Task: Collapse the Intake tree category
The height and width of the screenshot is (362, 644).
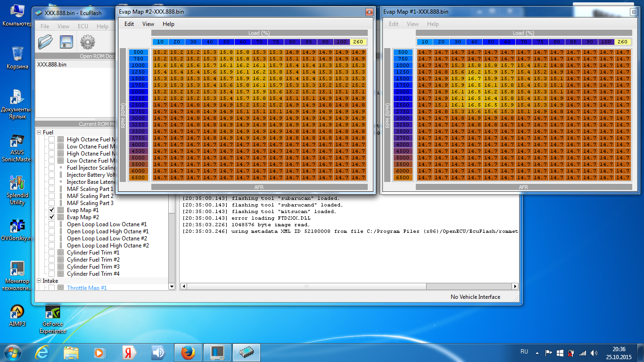Action: (40, 281)
